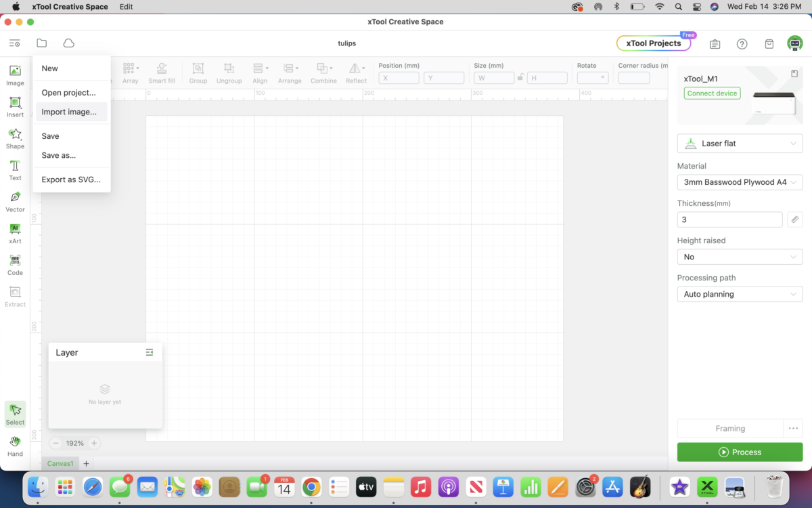Open the Edit menu in menu bar
The width and height of the screenshot is (812, 508).
[x=126, y=7]
